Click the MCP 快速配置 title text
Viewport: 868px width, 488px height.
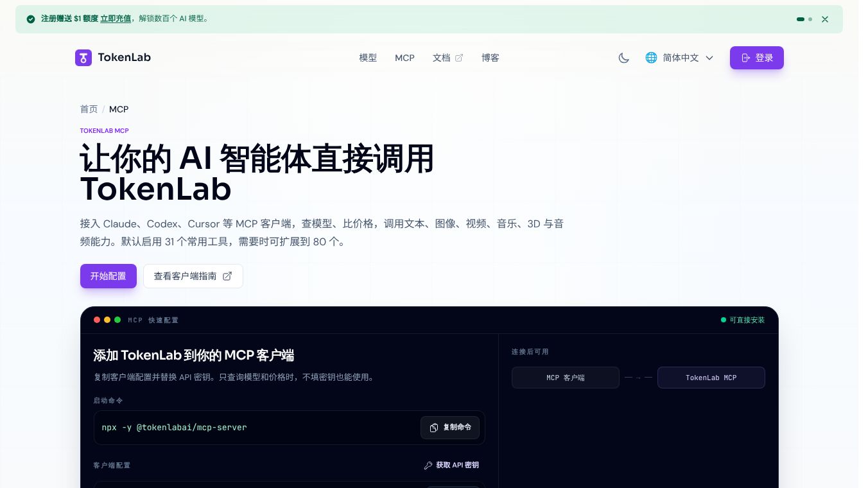point(153,320)
